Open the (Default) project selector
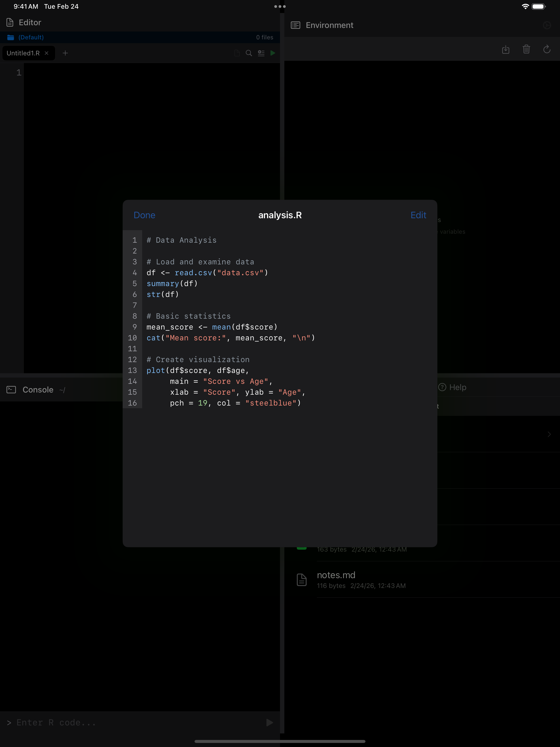The width and height of the screenshot is (560, 747). (x=31, y=37)
